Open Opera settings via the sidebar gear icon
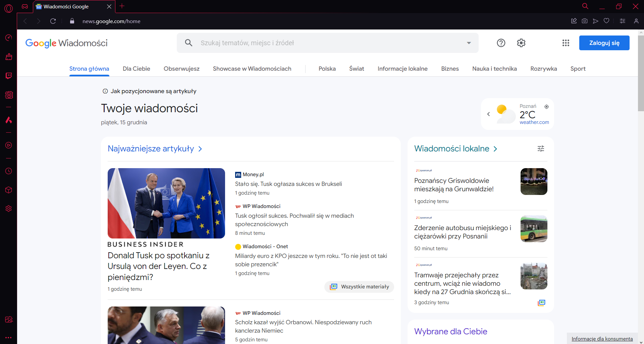 click(9, 208)
